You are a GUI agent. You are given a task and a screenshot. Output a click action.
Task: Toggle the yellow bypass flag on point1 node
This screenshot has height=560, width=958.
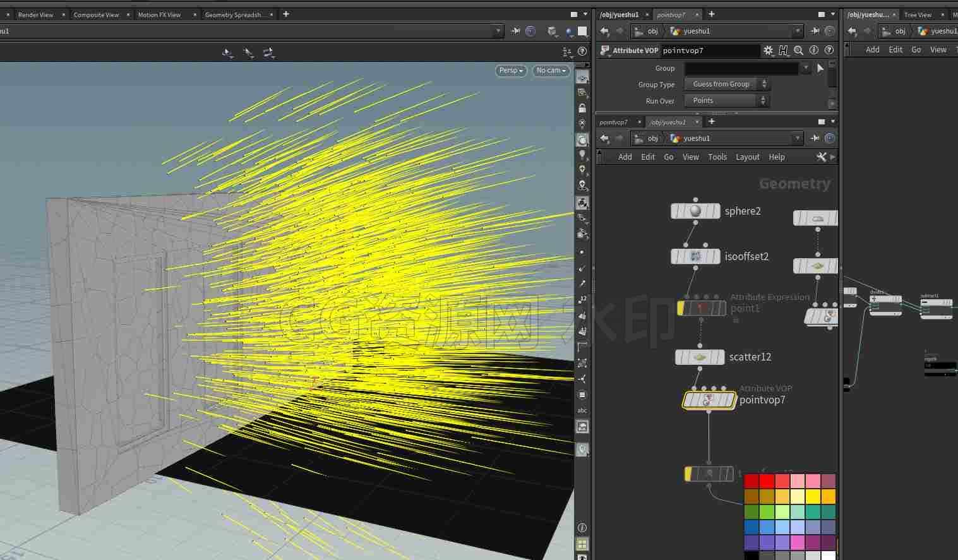click(x=681, y=308)
